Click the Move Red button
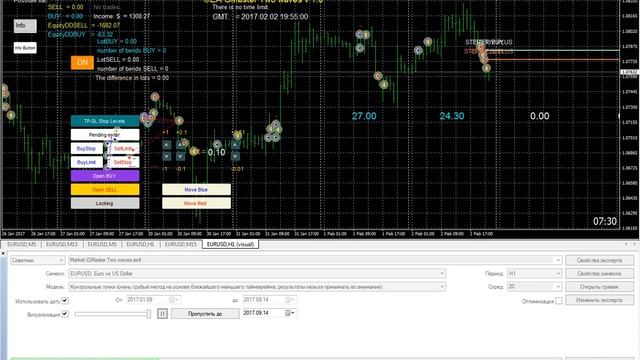 point(196,203)
